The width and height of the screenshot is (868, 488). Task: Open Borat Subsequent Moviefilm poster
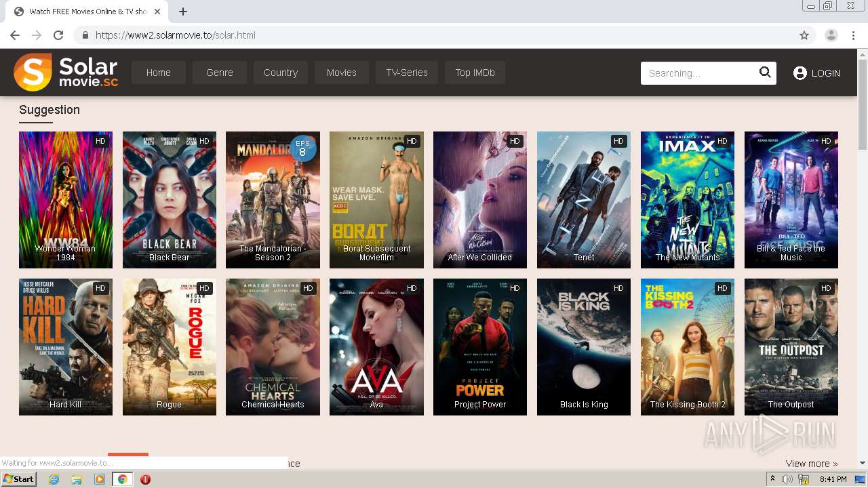[376, 200]
